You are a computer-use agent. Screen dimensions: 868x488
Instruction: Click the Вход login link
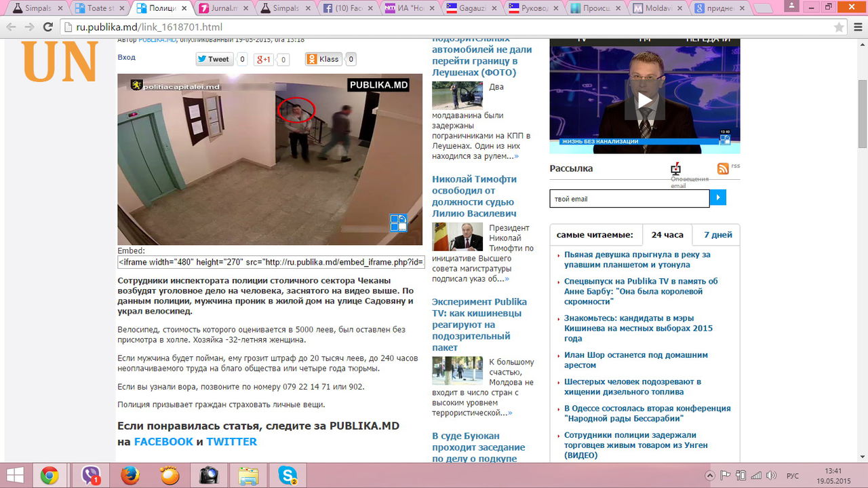click(127, 58)
